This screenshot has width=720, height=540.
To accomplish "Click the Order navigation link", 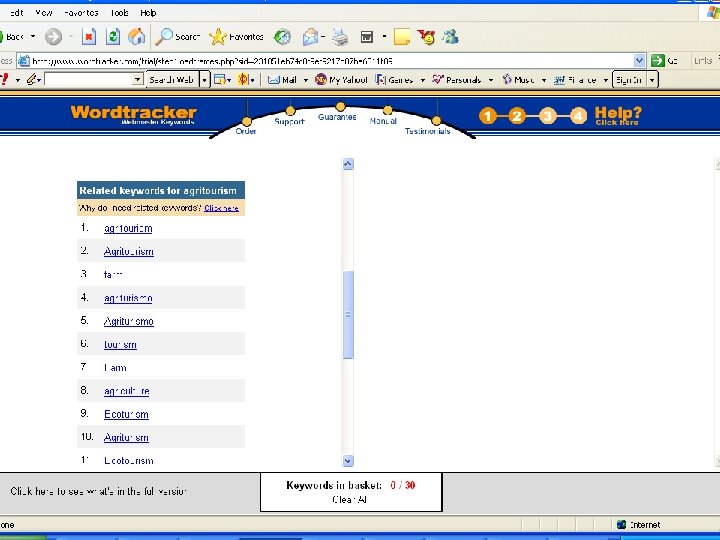I will click(246, 131).
